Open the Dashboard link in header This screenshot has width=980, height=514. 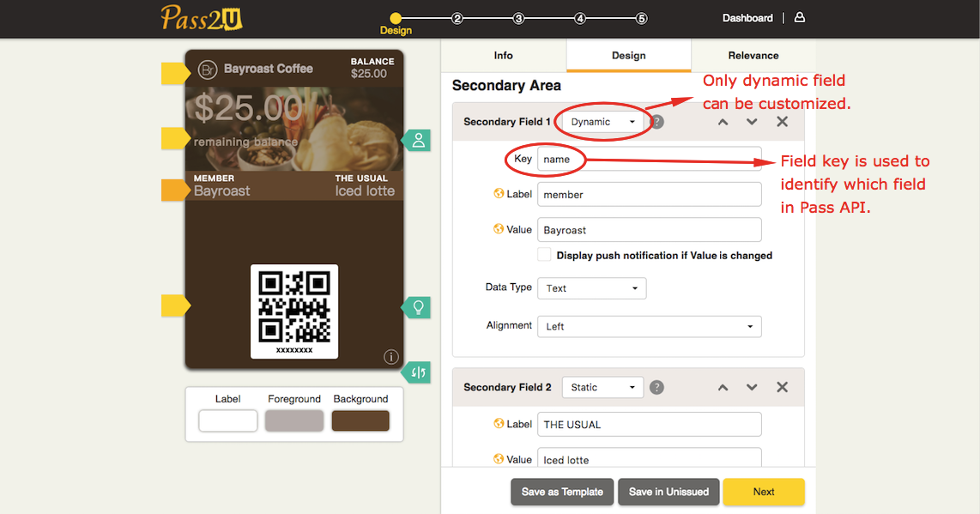click(747, 18)
